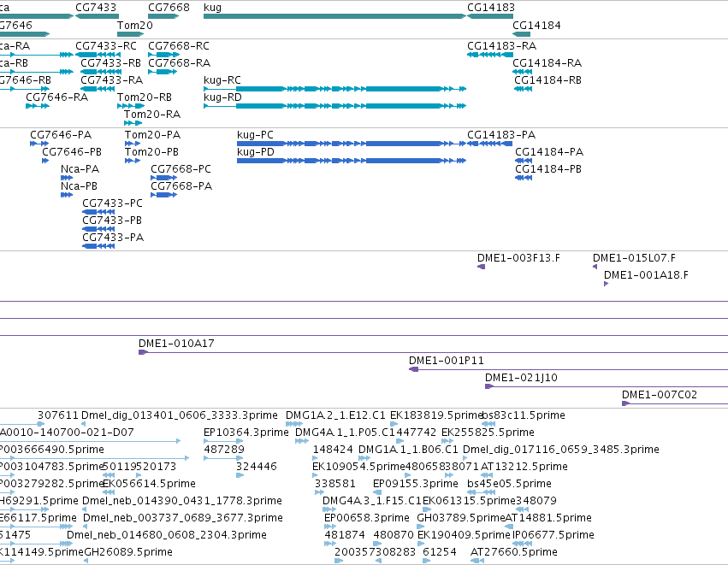Click EST Dmel_dig_013401_0606_3333.3prime
728x565 pixels.
pos(84,424)
